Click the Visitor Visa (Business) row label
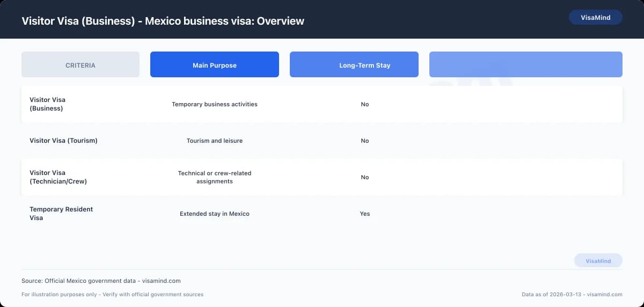Screen dimensions: 644x307 tap(48, 104)
